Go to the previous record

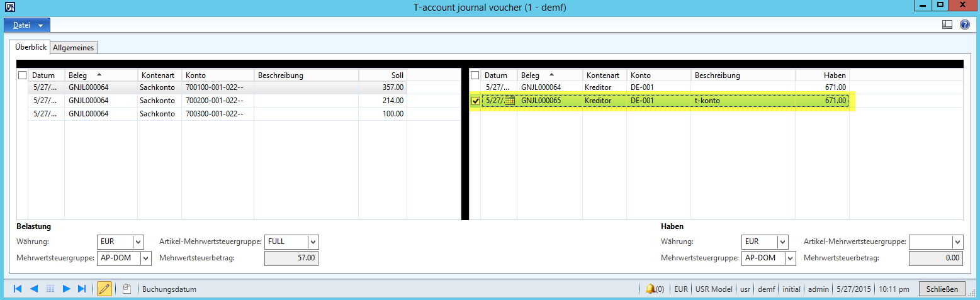coord(34,289)
